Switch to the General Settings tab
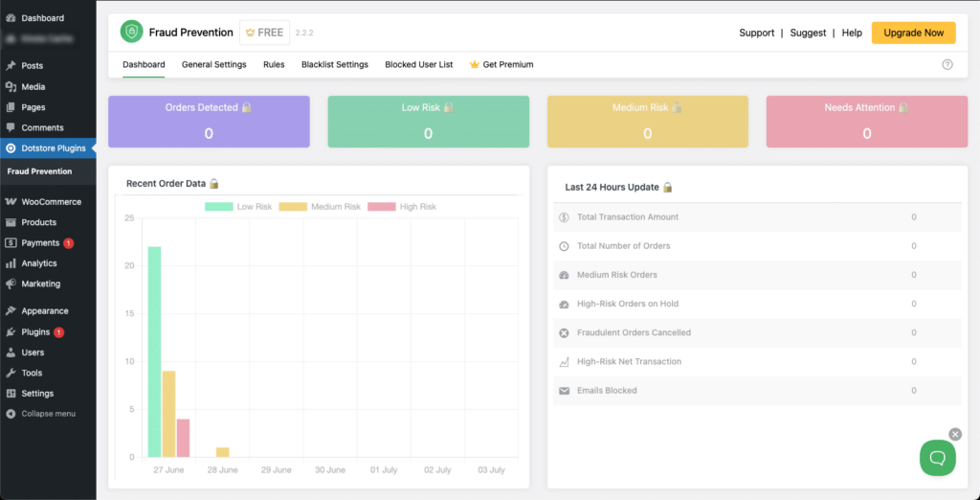The width and height of the screenshot is (980, 500). (x=213, y=64)
